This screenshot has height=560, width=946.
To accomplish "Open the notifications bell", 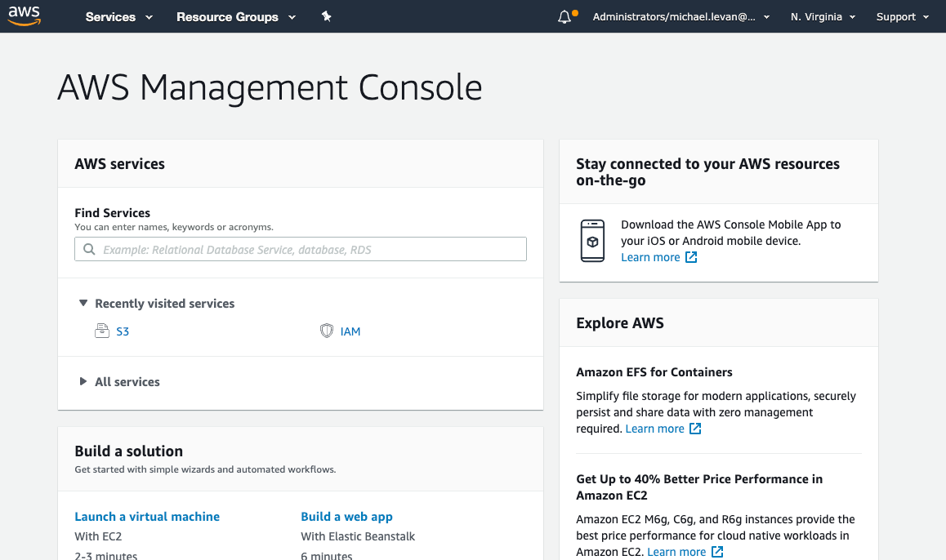I will [564, 16].
